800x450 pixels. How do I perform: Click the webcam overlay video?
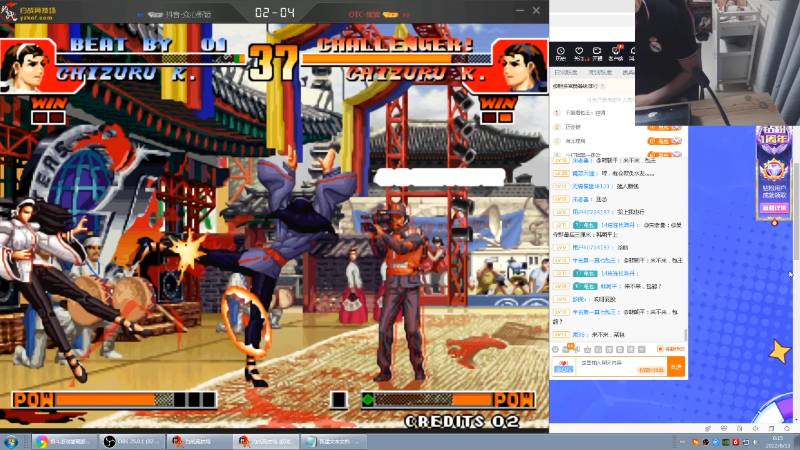(x=717, y=62)
